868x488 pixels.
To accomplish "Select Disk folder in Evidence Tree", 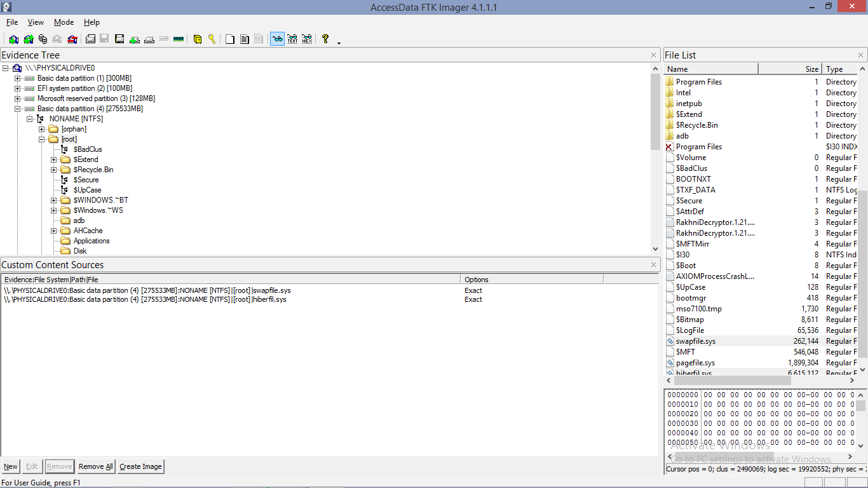I will [79, 251].
